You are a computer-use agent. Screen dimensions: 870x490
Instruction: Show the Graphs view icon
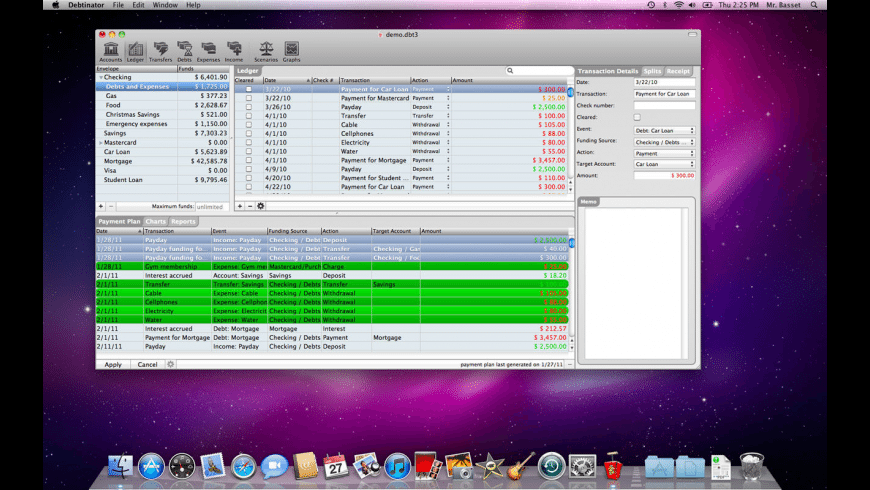[x=291, y=49]
